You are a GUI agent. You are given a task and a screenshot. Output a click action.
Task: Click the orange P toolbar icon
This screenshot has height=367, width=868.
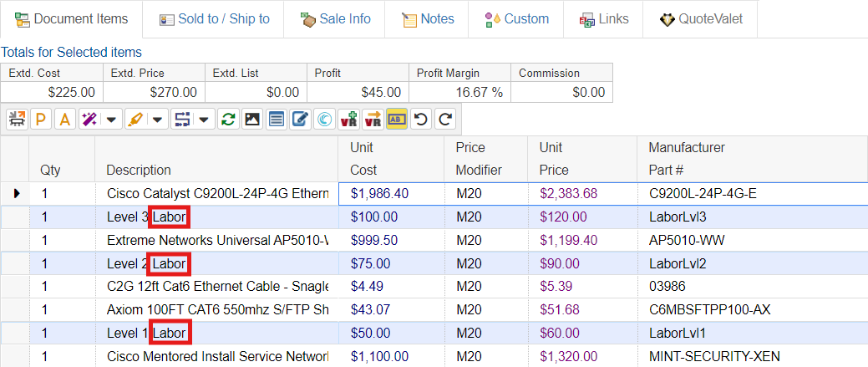pos(40,120)
